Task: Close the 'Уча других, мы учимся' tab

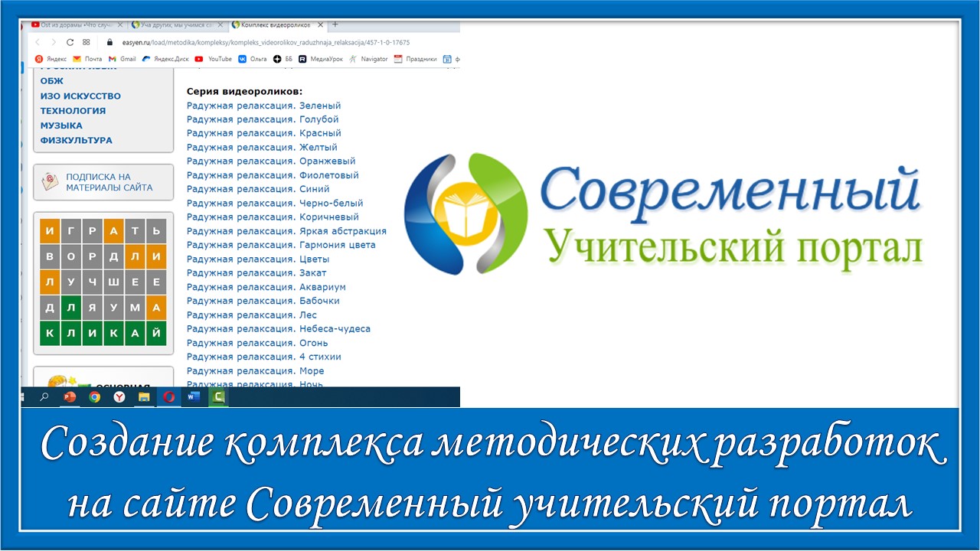Action: point(222,25)
